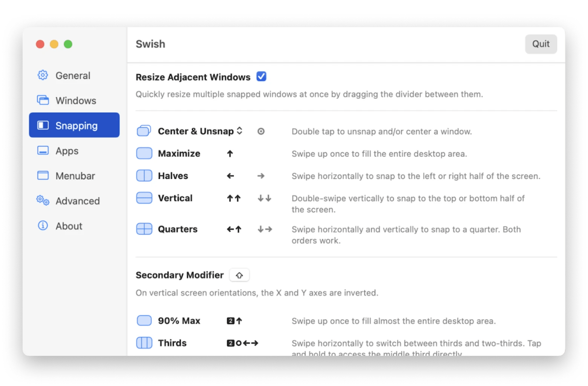The width and height of the screenshot is (588, 386).
Task: Click the Halves snap layout icon
Action: pos(144,175)
